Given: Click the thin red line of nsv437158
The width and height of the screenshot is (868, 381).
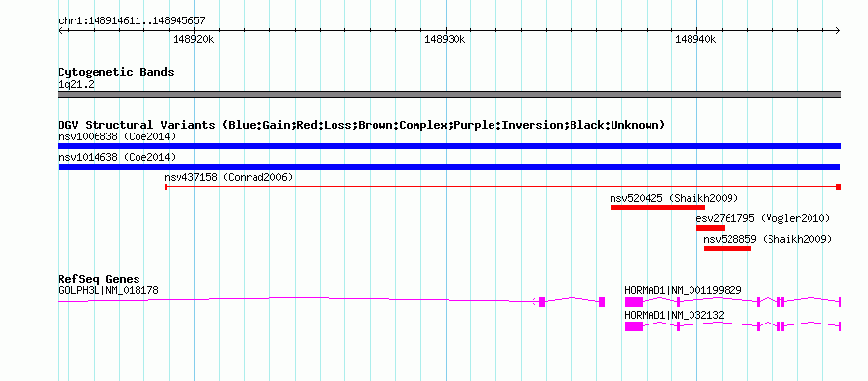Looking at the screenshot, I should click(502, 187).
